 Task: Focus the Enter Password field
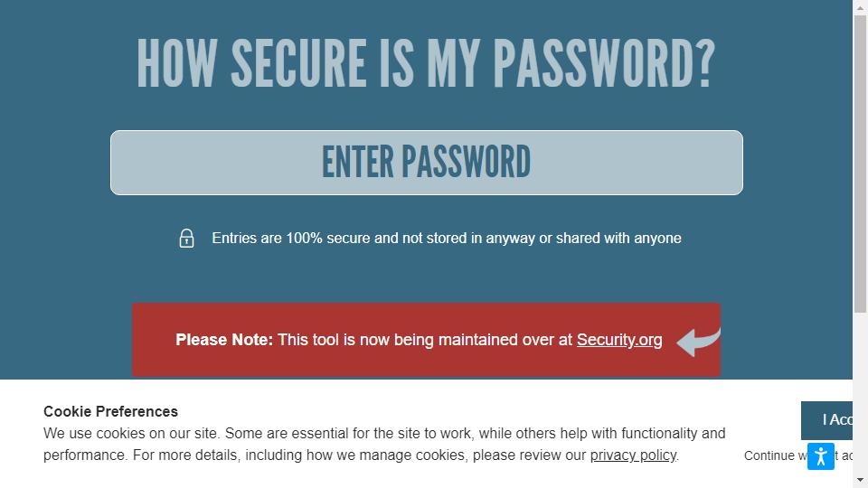(x=426, y=163)
